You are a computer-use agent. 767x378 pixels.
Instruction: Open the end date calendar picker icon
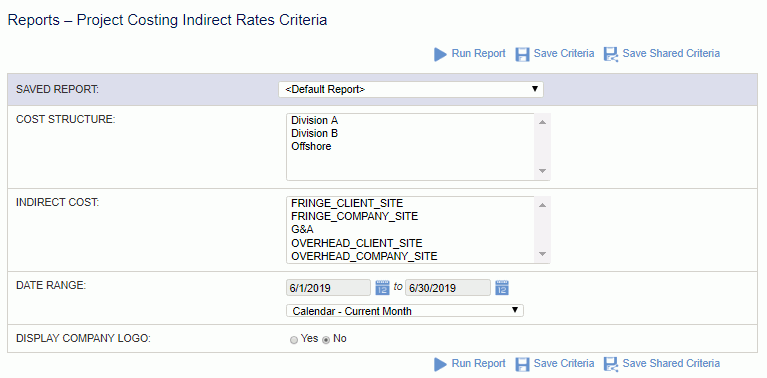point(502,288)
